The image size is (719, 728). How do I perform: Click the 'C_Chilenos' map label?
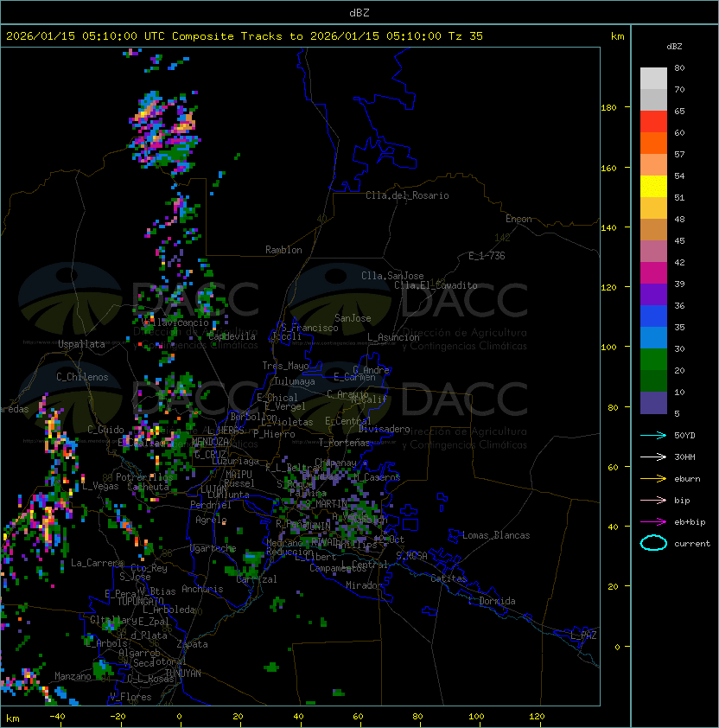coord(82,377)
